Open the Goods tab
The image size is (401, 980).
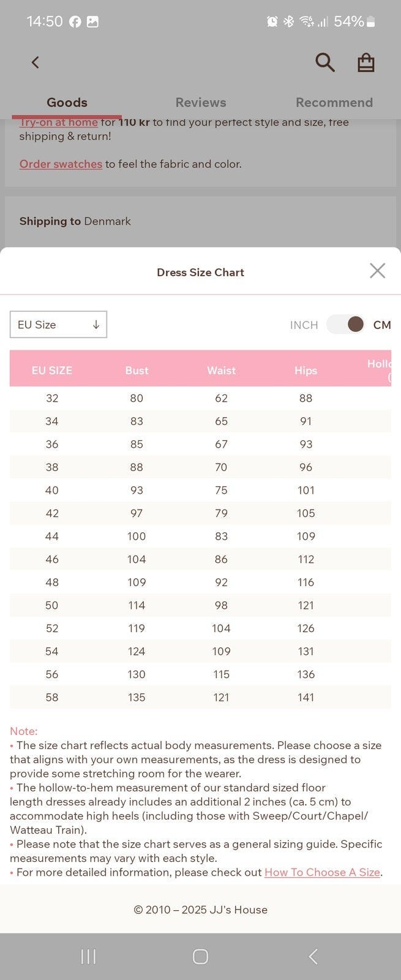67,102
